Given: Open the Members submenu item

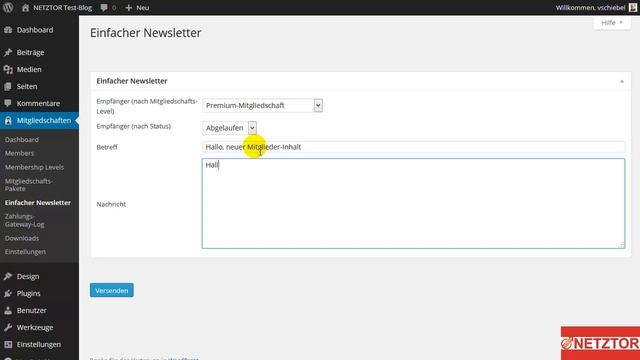Looking at the screenshot, I should tap(19, 153).
